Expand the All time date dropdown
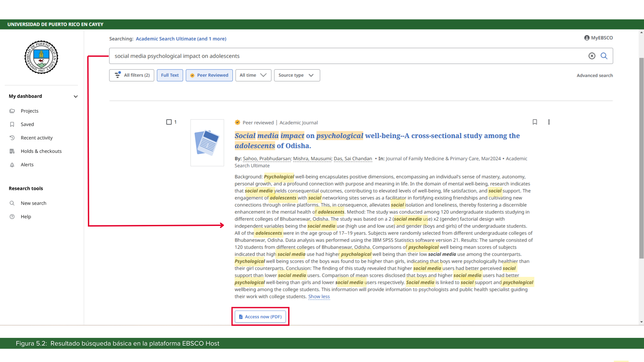 tap(253, 75)
